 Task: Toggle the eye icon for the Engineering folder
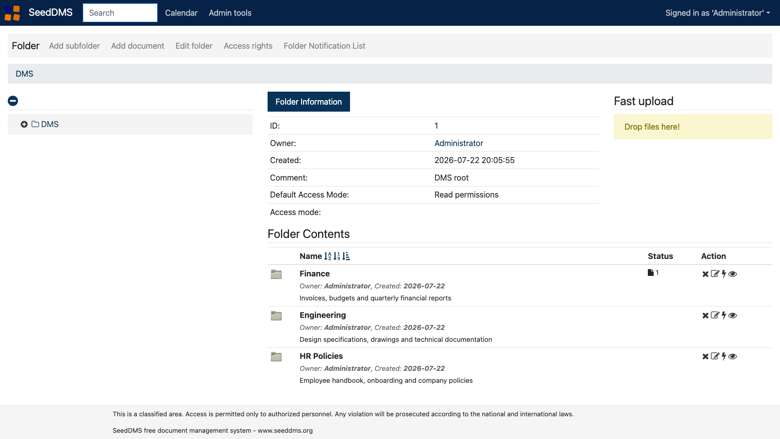[x=733, y=315]
